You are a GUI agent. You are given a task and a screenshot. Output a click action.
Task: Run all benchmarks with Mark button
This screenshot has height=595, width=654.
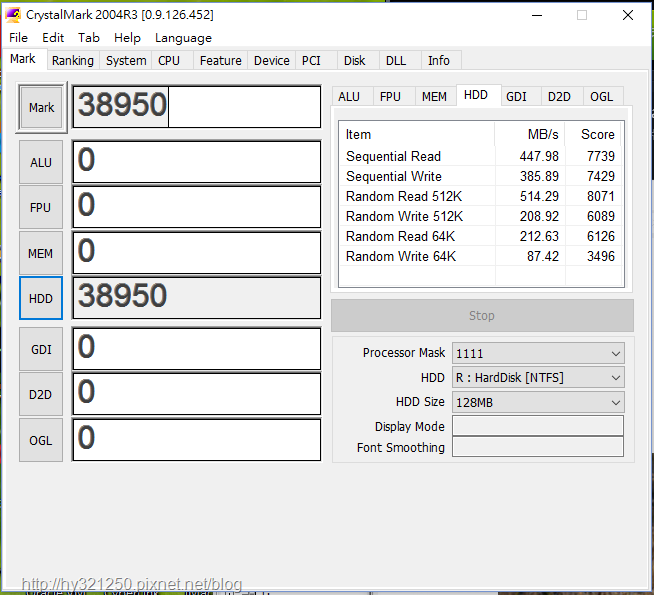point(41,108)
